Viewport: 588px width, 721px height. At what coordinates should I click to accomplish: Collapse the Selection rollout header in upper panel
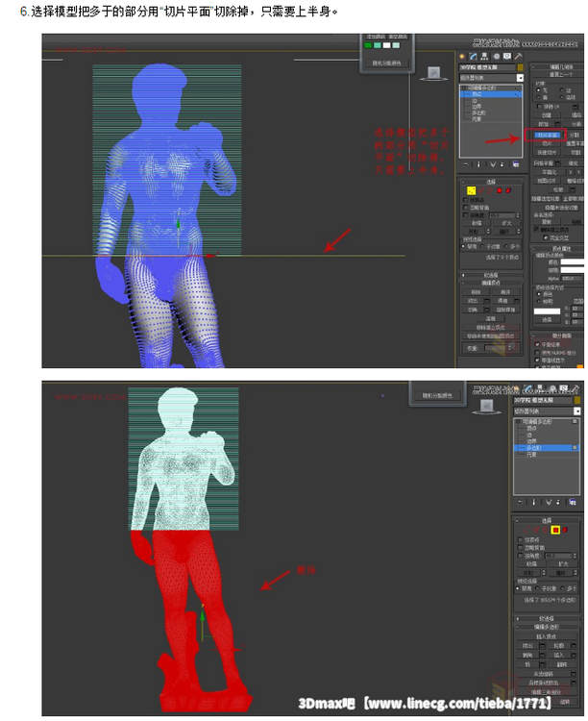coord(492,182)
